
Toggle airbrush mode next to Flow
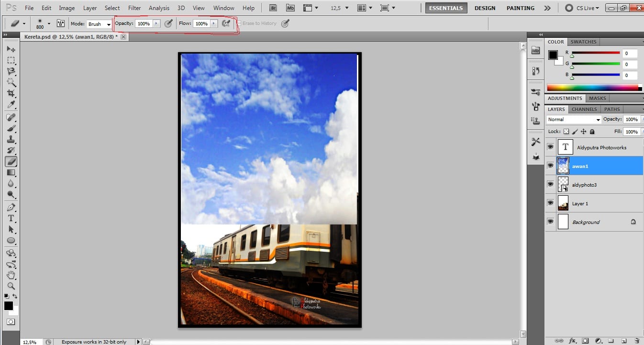226,23
